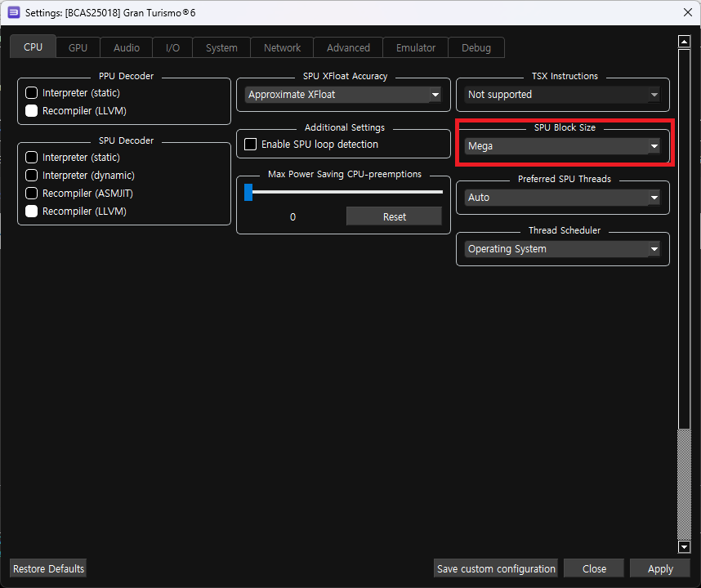Open the I/O tab
This screenshot has height=588, width=701.
(172, 48)
